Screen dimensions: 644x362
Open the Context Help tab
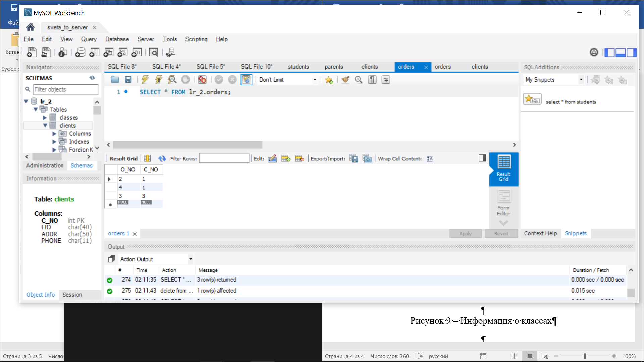coord(540,233)
